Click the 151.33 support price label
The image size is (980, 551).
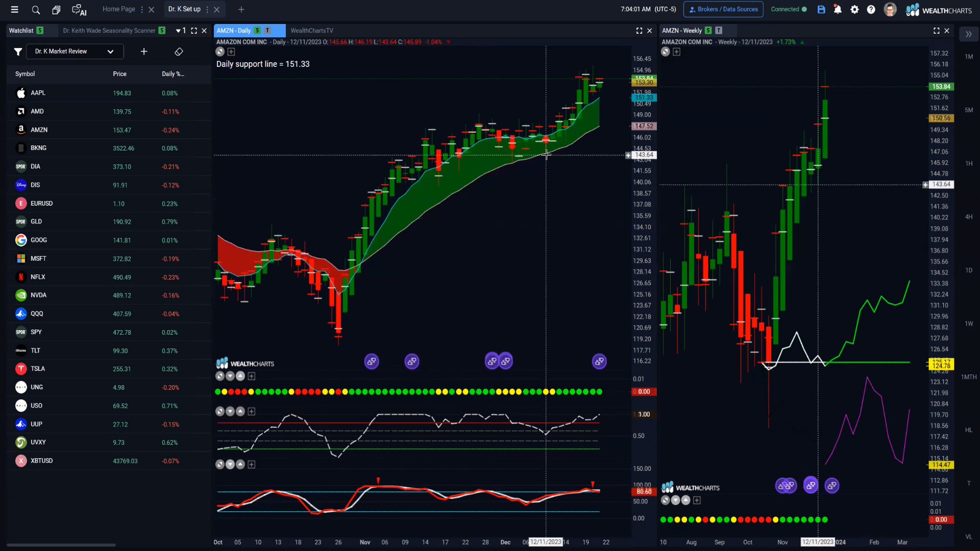644,97
